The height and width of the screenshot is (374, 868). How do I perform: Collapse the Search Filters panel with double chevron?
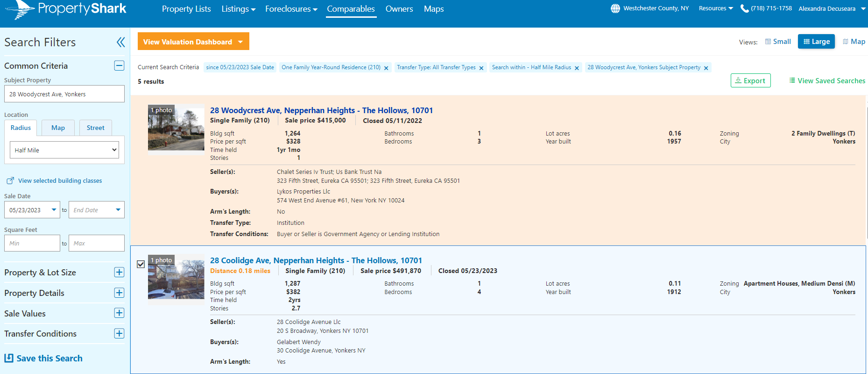[x=120, y=43]
